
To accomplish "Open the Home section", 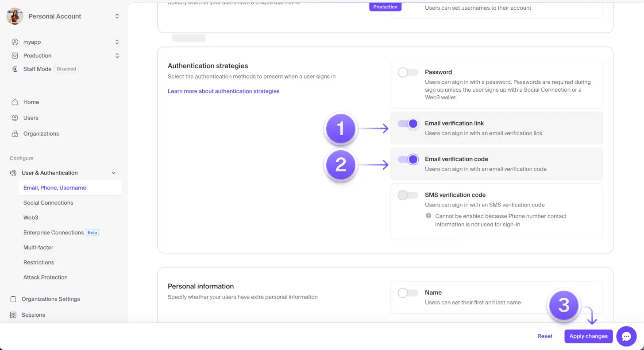I will [x=31, y=102].
